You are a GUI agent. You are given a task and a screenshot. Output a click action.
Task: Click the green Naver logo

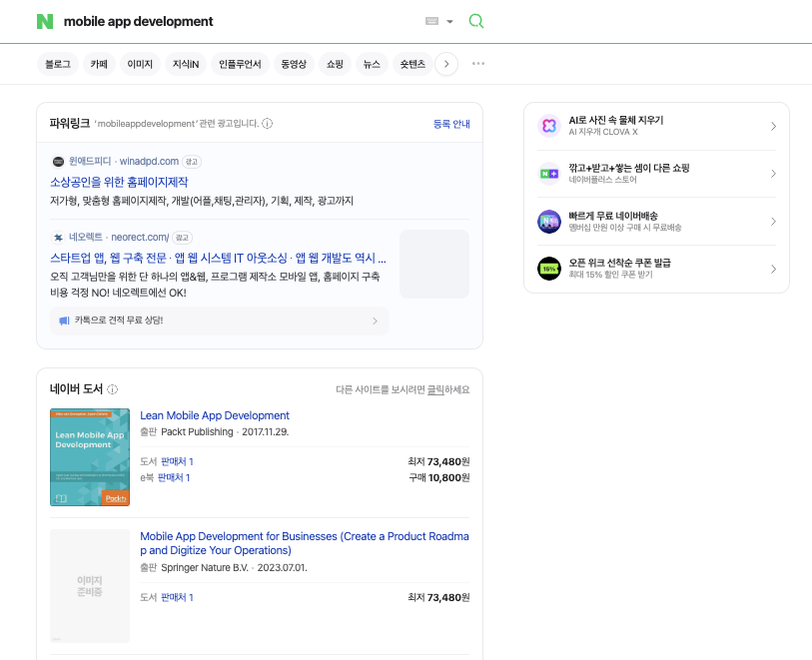click(45, 22)
